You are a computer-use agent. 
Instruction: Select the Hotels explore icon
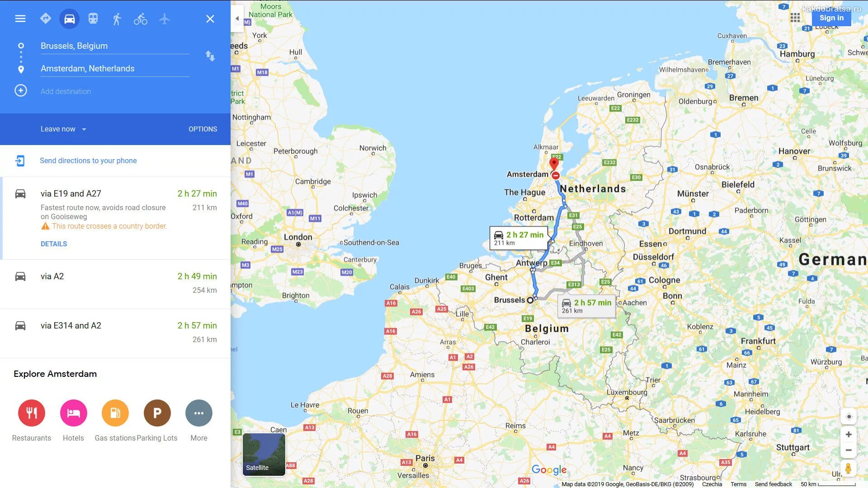[x=73, y=413]
